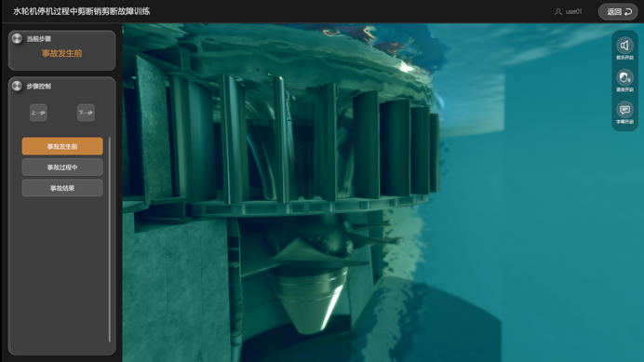Viewport: 644px width, 362px height.
Task: Click the orange 事故发生前 current step text
Action: (61, 53)
